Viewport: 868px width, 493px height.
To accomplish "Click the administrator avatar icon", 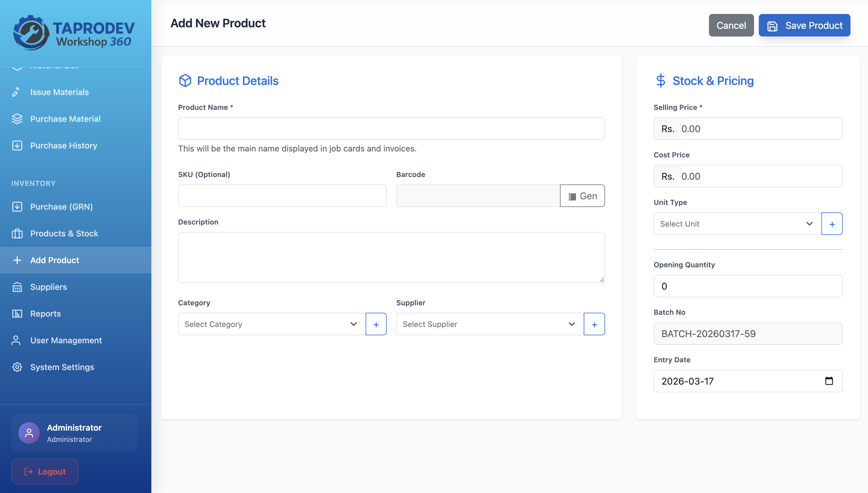I will pyautogui.click(x=29, y=433).
